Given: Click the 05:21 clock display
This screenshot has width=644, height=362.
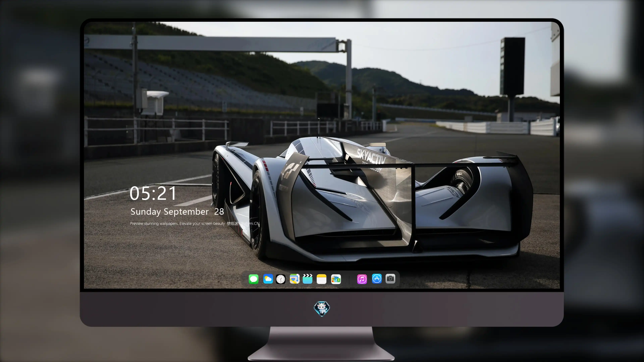Looking at the screenshot, I should tap(153, 193).
